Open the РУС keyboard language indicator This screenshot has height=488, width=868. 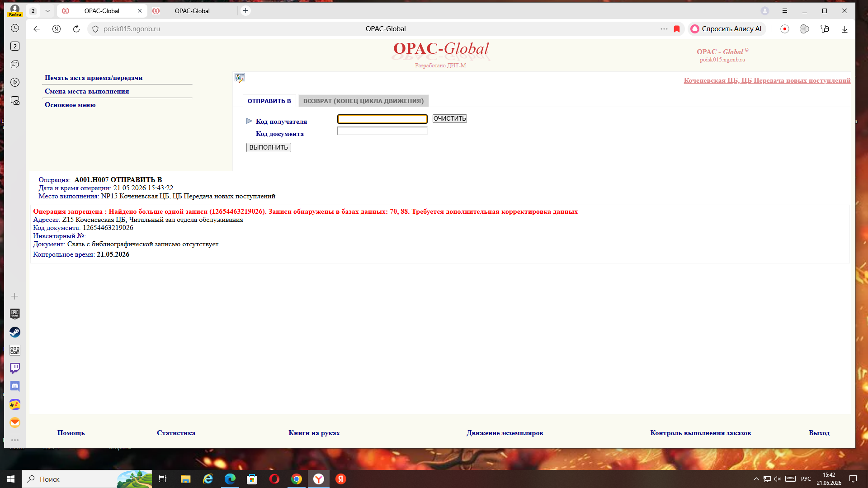(x=806, y=479)
